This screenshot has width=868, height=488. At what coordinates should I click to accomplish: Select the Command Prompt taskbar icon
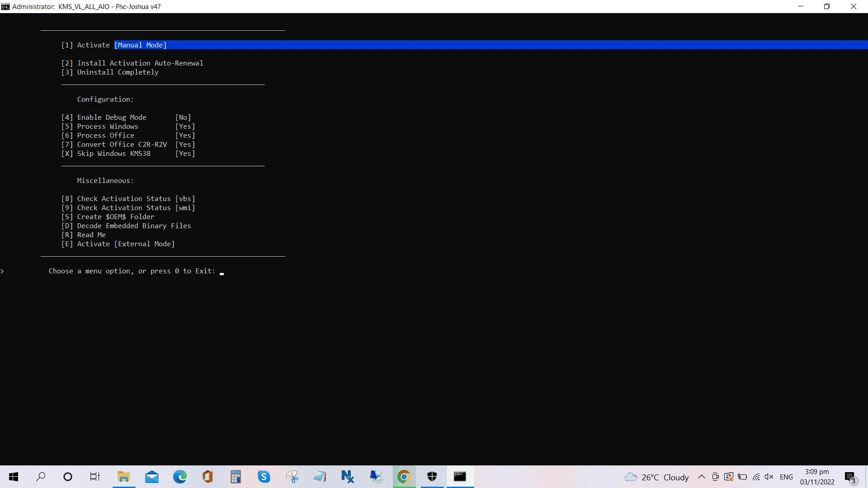[x=460, y=477]
